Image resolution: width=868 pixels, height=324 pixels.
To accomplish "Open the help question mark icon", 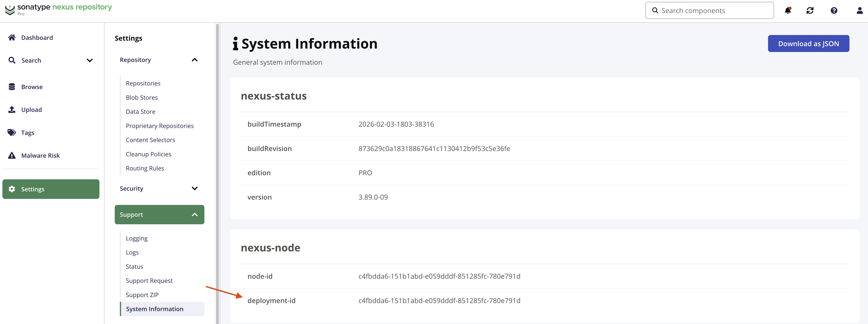I will [834, 10].
